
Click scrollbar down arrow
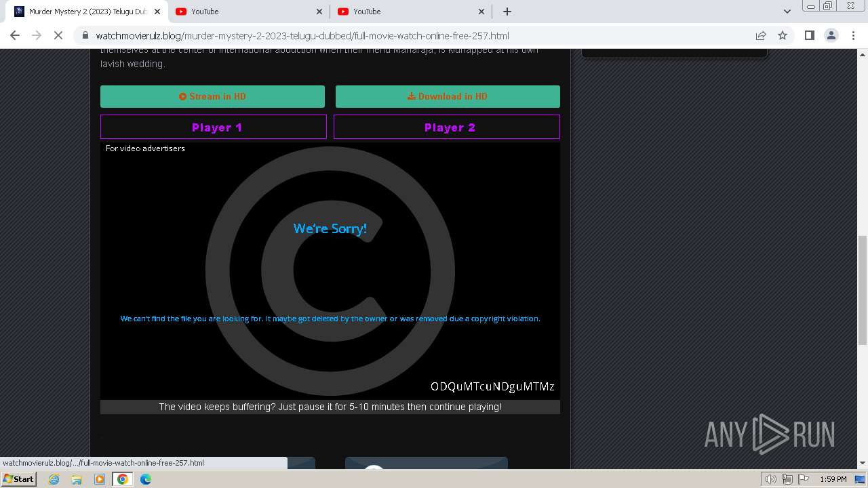(x=863, y=463)
